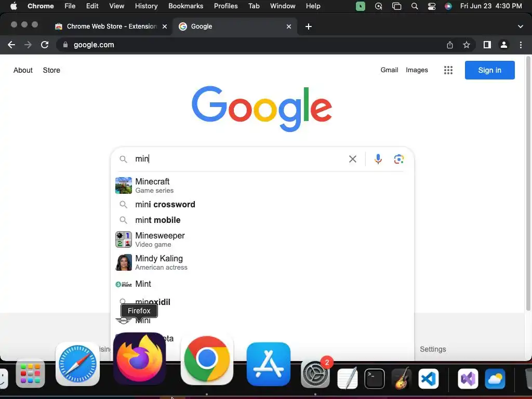The image size is (532, 399).
Task: Open the History menu
Action: click(146, 6)
